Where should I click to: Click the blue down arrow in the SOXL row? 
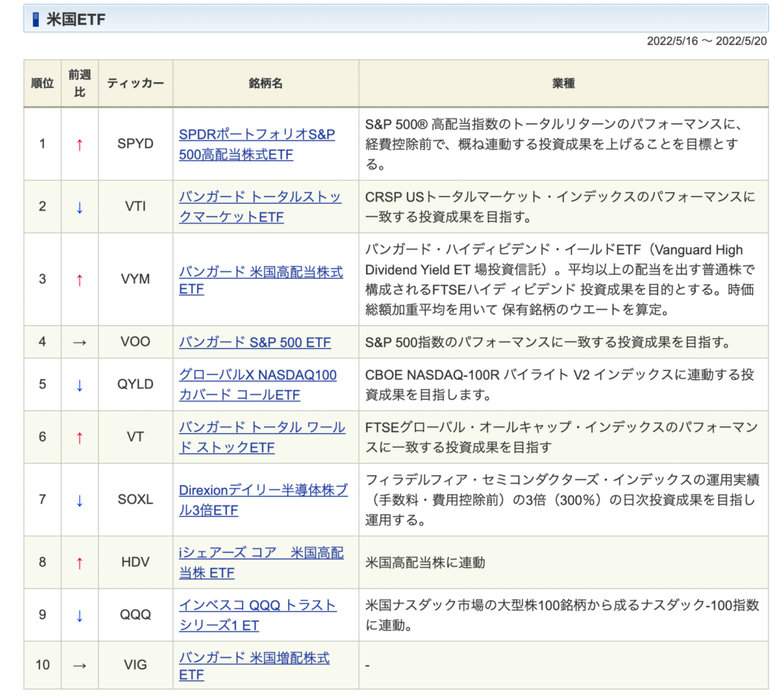pyautogui.click(x=79, y=500)
